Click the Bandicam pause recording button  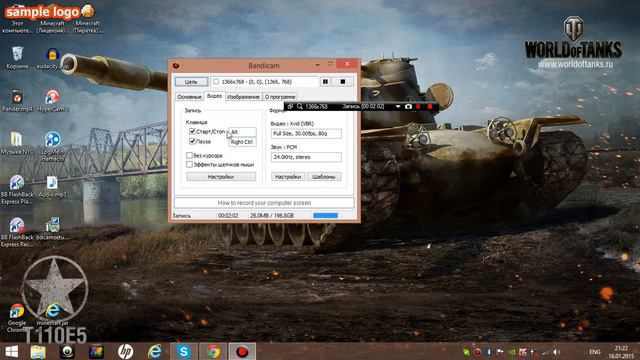click(x=325, y=82)
